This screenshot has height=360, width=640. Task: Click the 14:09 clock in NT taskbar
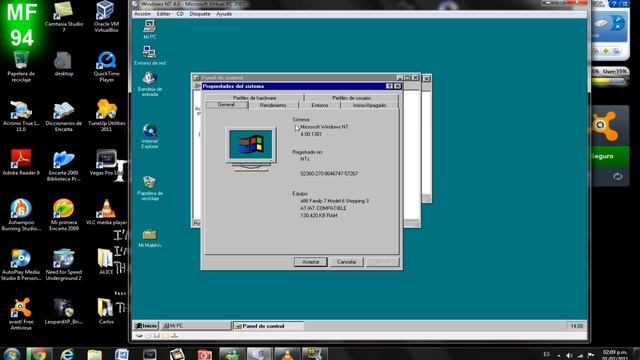[x=576, y=326]
